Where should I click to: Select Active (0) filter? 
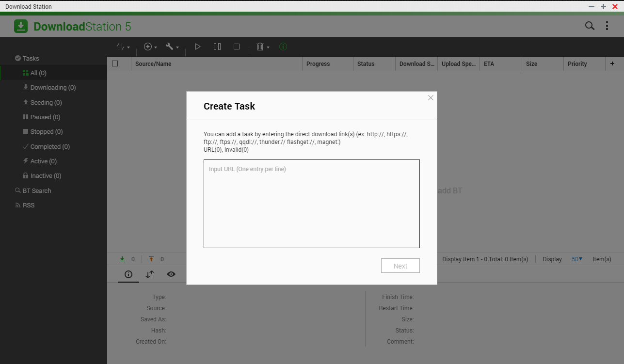pos(53,161)
